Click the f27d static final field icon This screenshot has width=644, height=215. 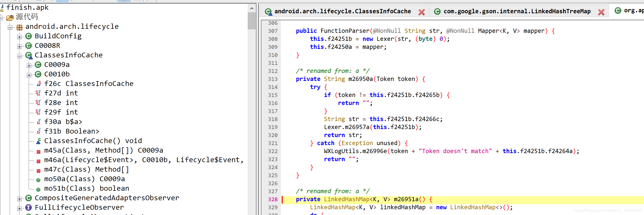[38, 93]
